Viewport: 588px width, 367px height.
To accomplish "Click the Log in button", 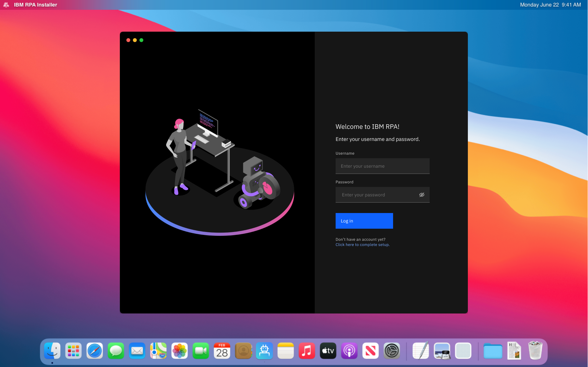I will pyautogui.click(x=364, y=221).
